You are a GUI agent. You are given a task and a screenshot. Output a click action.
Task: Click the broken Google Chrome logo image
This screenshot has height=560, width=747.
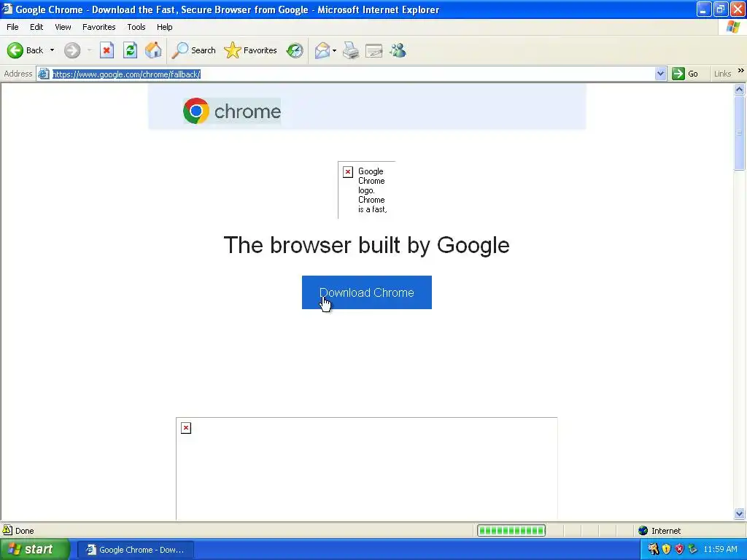[x=366, y=190]
